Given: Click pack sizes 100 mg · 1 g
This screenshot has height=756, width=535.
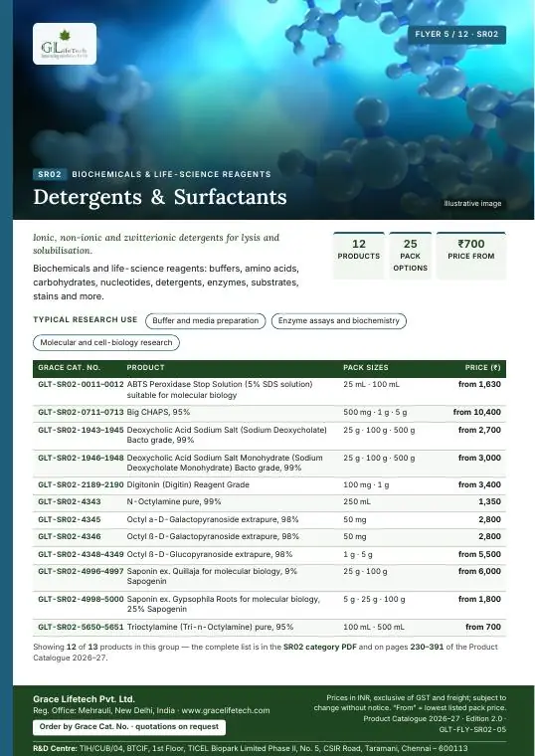Looking at the screenshot, I should [x=366, y=485].
